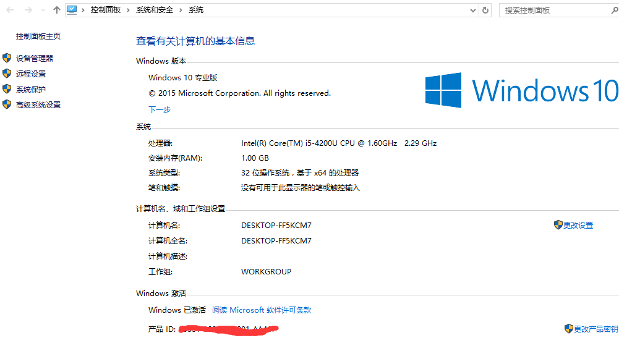Select the Windows 已激活 status text

pyautogui.click(x=177, y=310)
